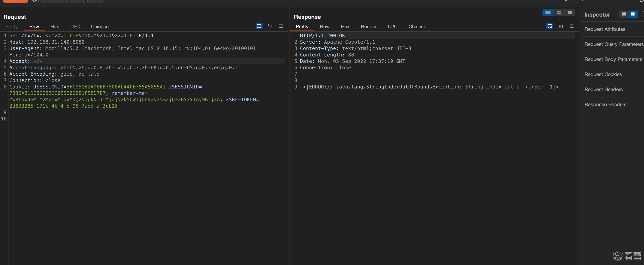The height and width of the screenshot is (265, 644).
Task: Dock Inspector panel to the right
Action: [633, 14]
